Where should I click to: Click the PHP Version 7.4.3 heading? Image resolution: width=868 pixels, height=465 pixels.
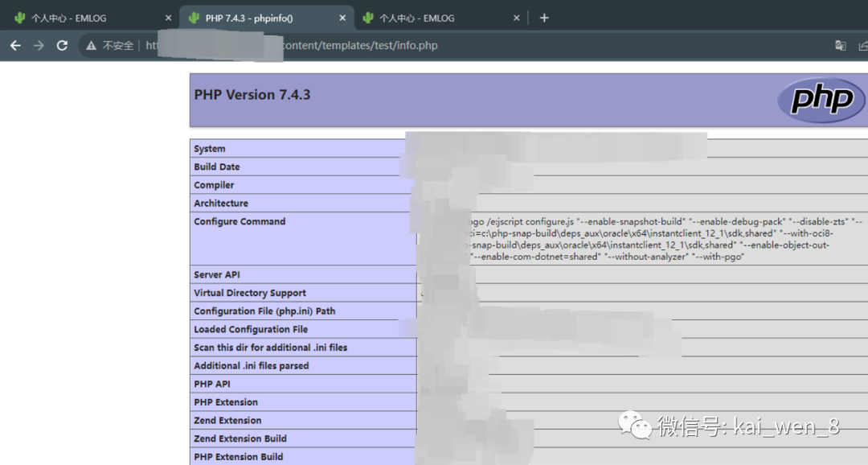click(x=252, y=95)
